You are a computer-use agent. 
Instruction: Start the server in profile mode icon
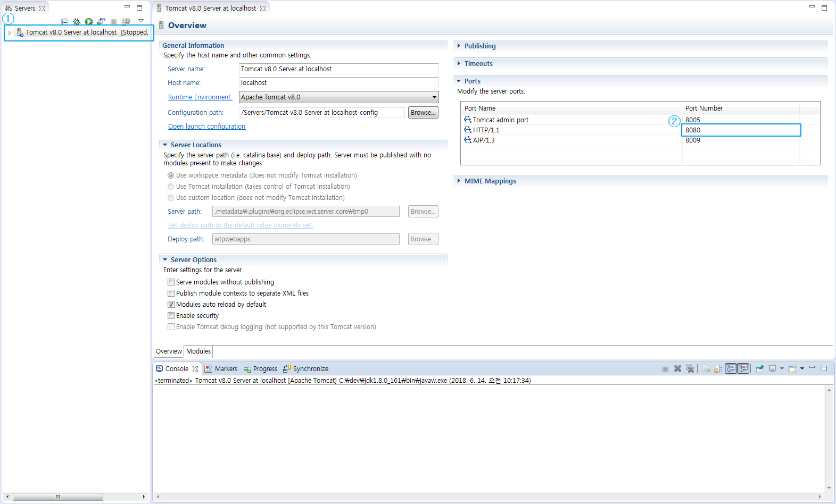click(x=101, y=22)
